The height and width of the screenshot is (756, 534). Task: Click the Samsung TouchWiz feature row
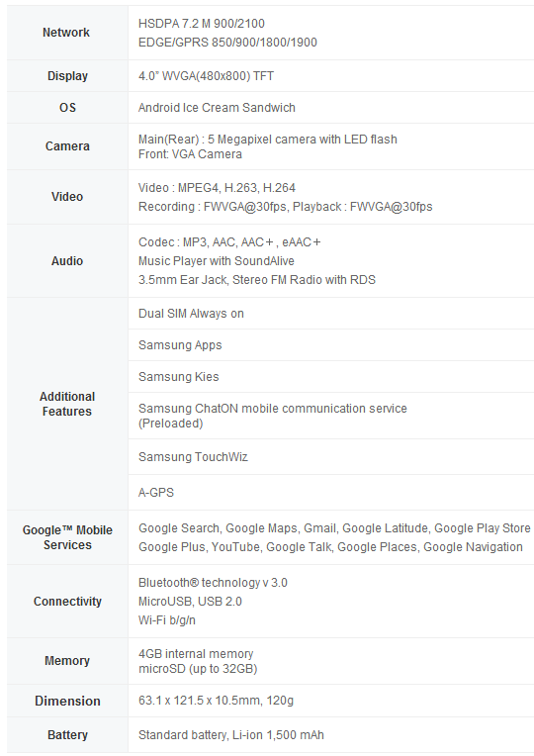(331, 456)
